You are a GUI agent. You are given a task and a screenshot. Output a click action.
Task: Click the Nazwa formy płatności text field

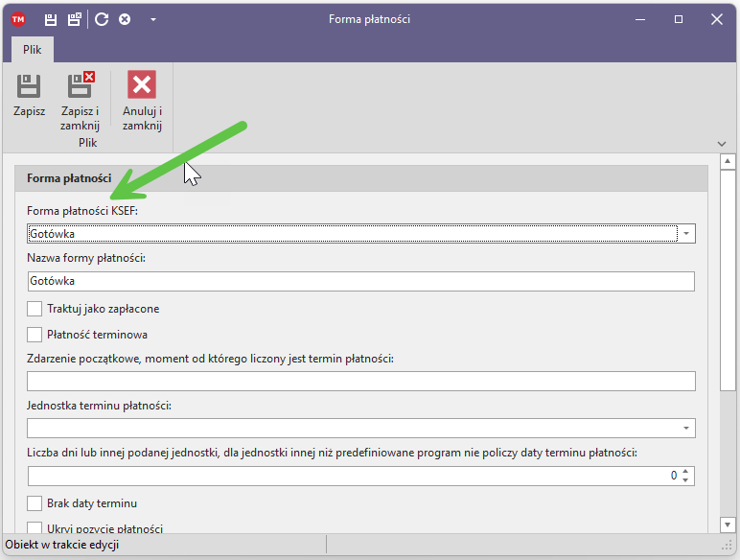coord(360,281)
